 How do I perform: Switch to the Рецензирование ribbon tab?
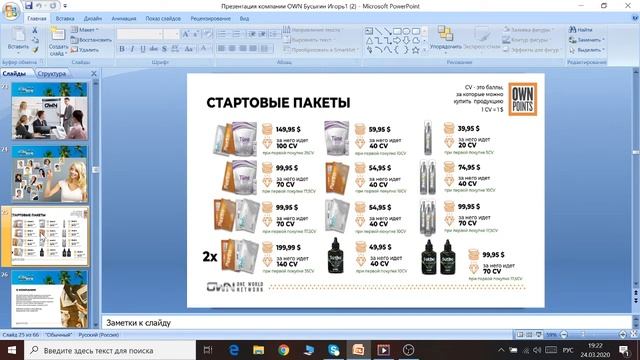tap(210, 19)
